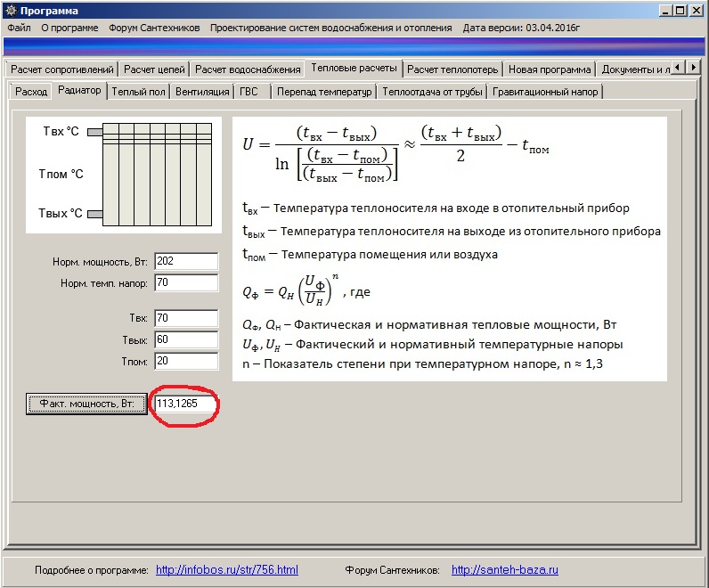Click the tab strip's right scroll arrow

click(x=693, y=68)
